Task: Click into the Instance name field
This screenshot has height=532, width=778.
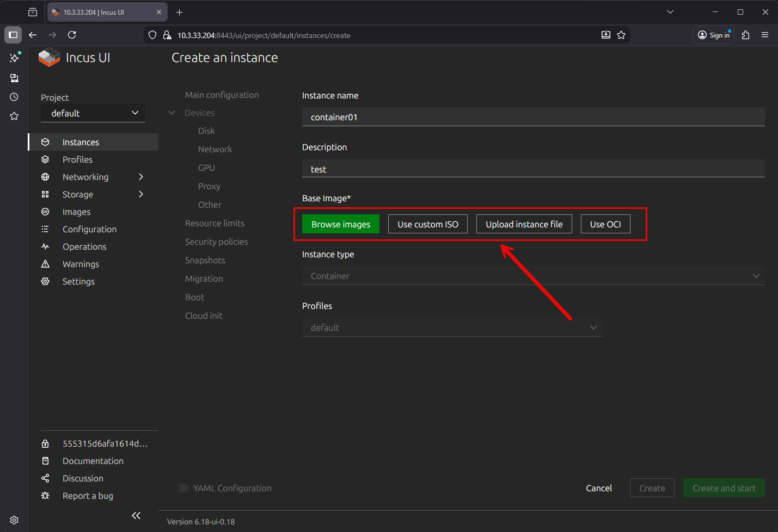Action: click(x=533, y=117)
